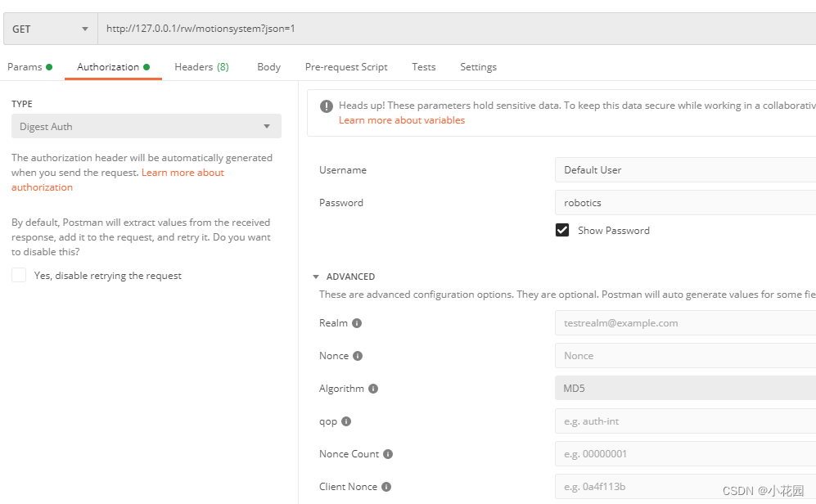Click the Username input field
Screen dimensions: 816x504
tap(684, 170)
